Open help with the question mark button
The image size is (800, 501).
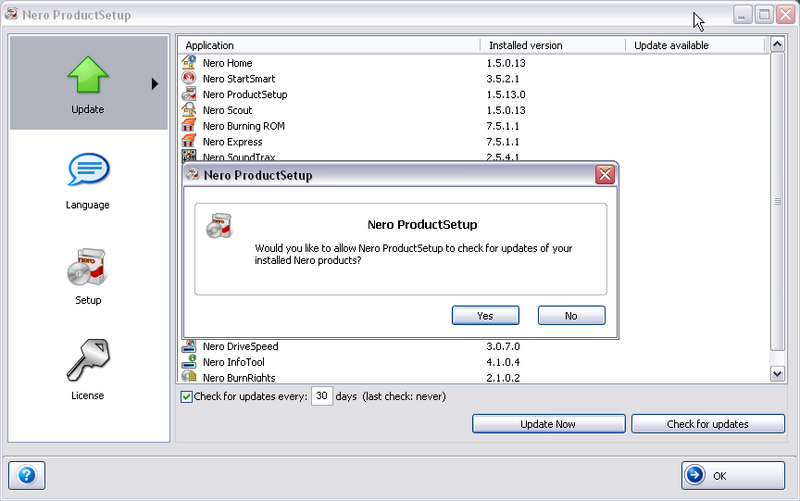[x=27, y=475]
